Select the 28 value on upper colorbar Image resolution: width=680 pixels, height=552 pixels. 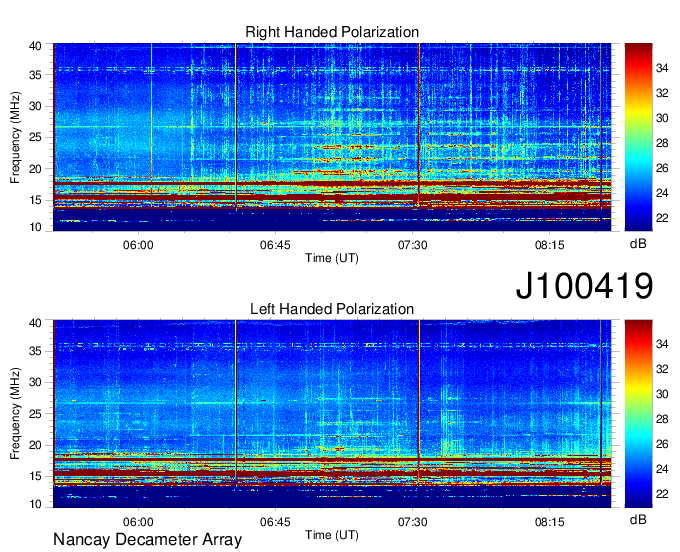[x=662, y=143]
